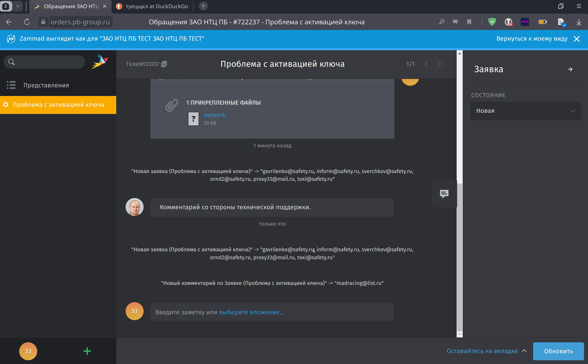588x364 pixels.
Task: Switch to the туещцкл at DuckDuckGo tab
Action: pyautogui.click(x=152, y=6)
